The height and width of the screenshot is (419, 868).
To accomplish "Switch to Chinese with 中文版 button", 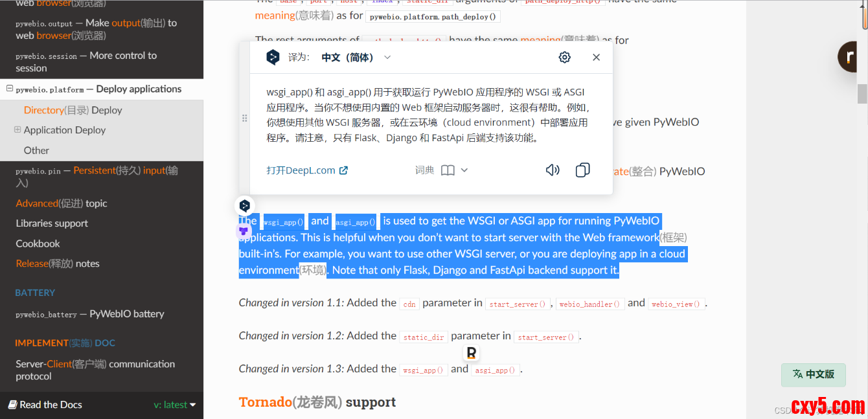I will click(813, 374).
